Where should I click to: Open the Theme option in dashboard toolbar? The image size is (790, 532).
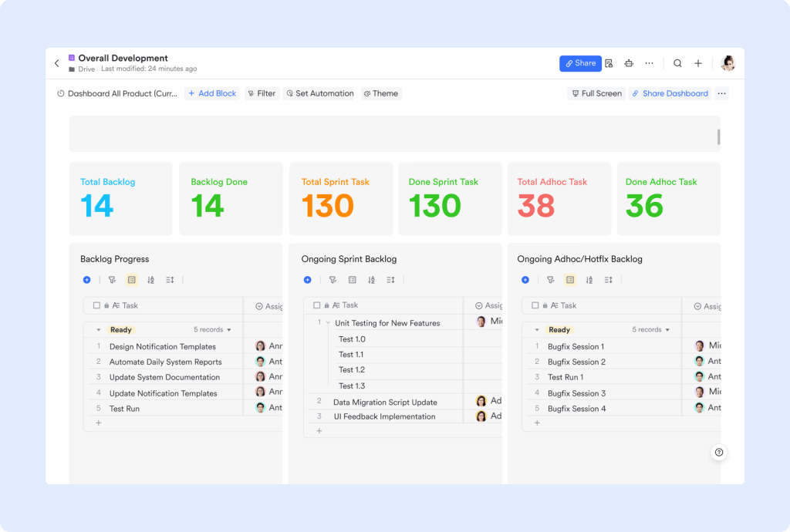tap(381, 93)
